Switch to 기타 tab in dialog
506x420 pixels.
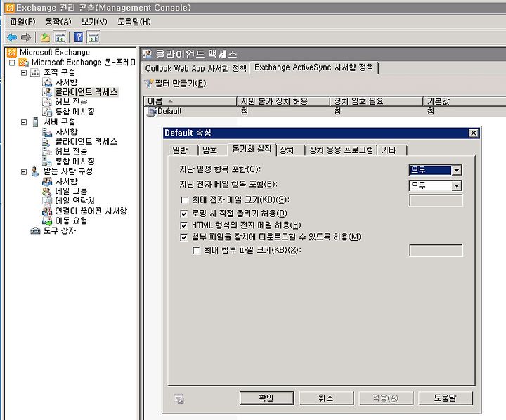point(391,150)
